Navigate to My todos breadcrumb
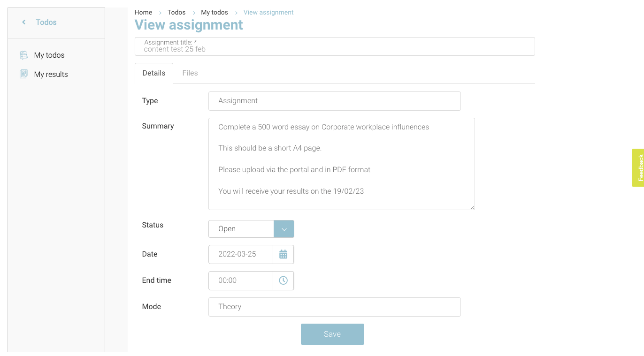Screen dimensions: 644x356 [215, 12]
